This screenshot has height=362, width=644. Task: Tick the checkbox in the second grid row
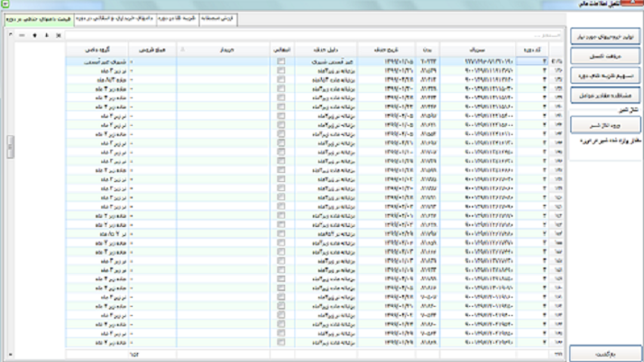[x=281, y=71]
